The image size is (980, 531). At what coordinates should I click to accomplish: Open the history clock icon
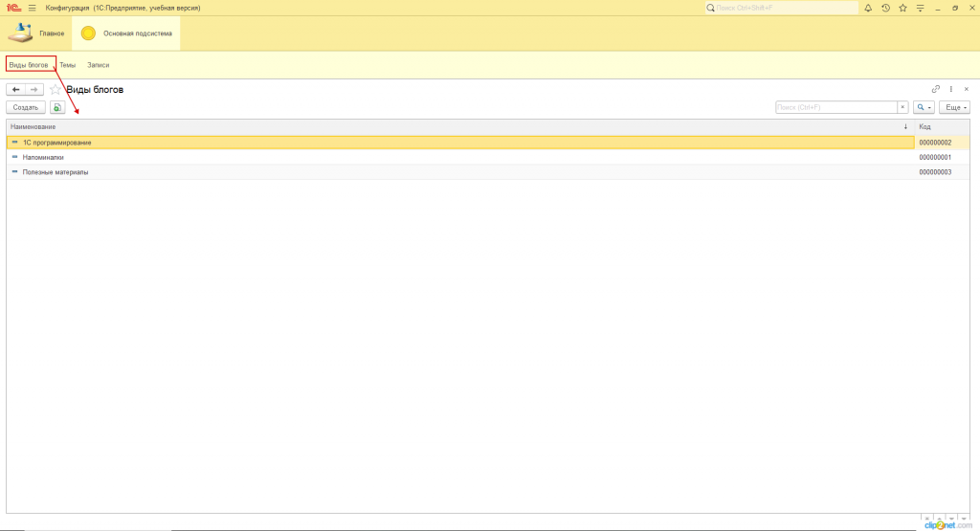click(x=885, y=8)
